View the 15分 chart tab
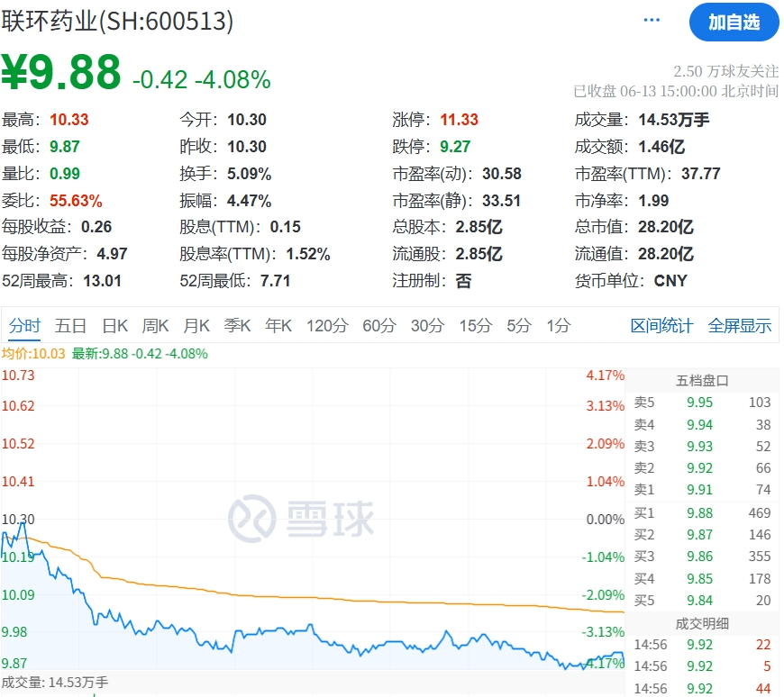This screenshot has width=784, height=697. [x=476, y=326]
